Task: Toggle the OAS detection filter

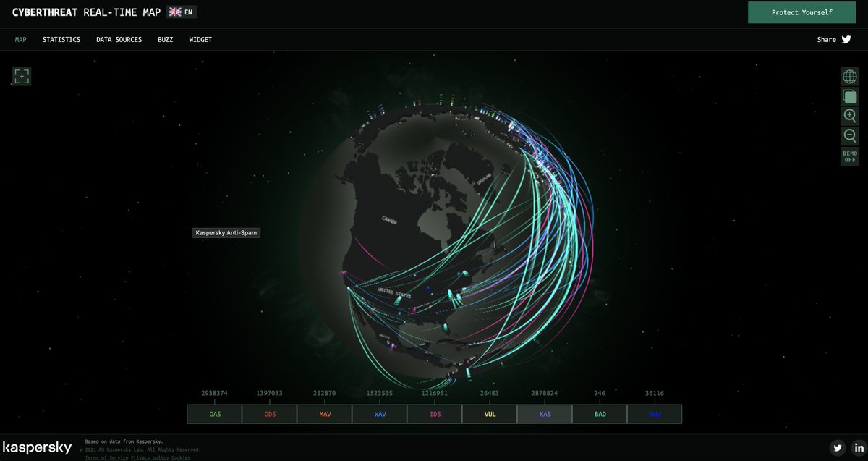Action: 215,414
